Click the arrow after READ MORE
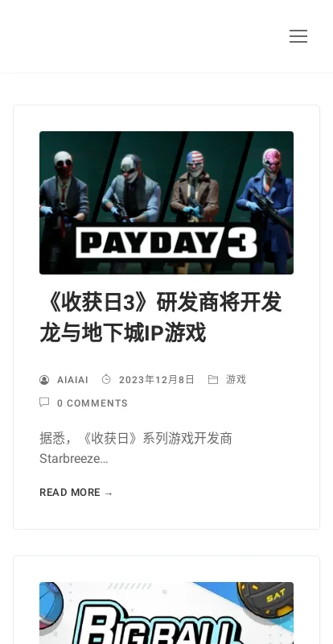The width and height of the screenshot is (333, 644). [x=109, y=493]
